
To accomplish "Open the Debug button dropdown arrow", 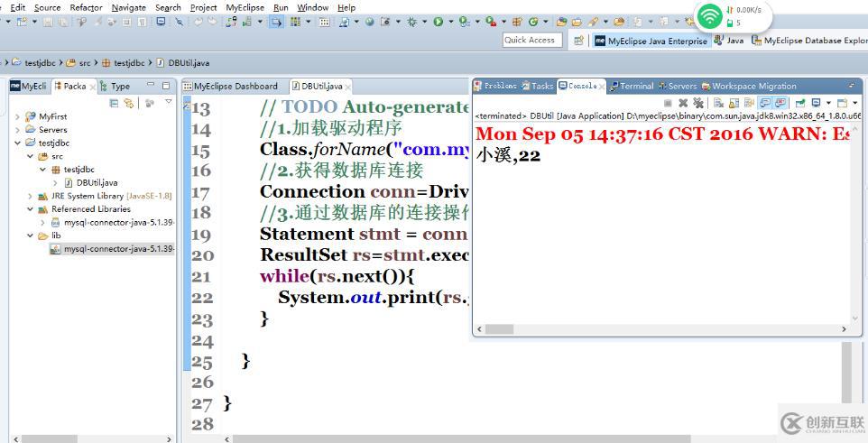I will pos(425,22).
